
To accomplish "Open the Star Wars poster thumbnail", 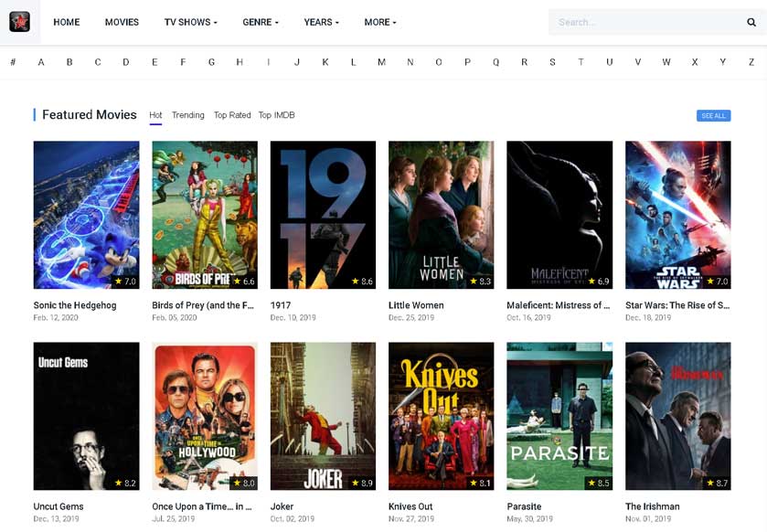I will (x=678, y=215).
